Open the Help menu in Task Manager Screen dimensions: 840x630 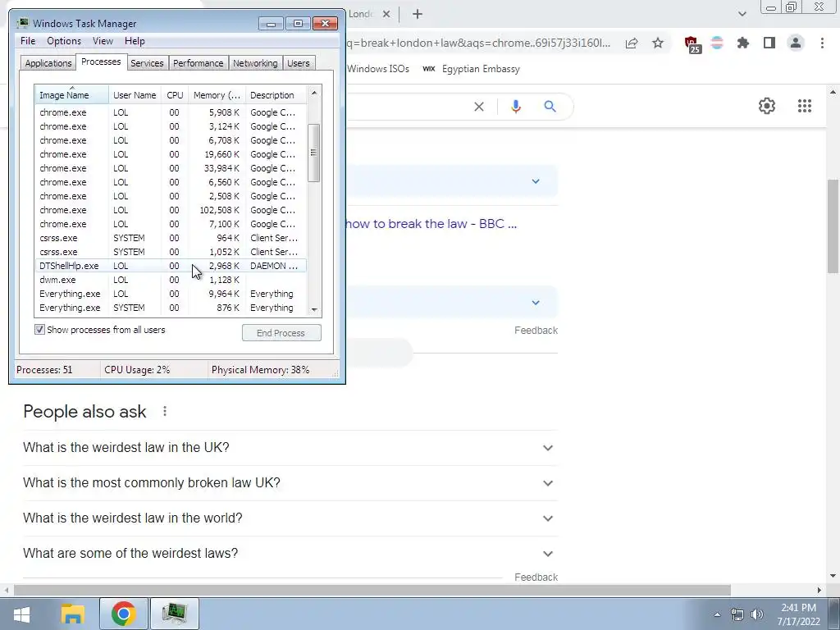click(135, 41)
